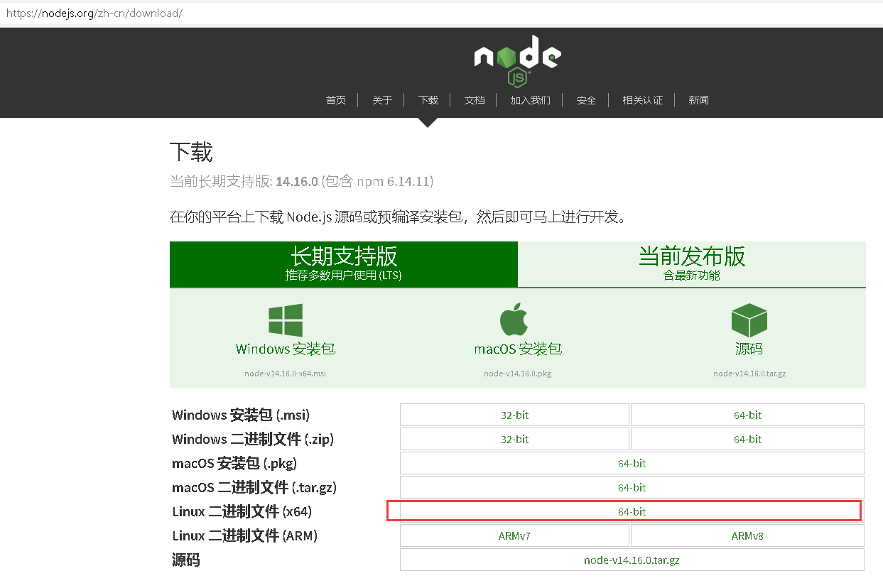
Task: Open the 文档 navigation item
Action: (x=475, y=100)
